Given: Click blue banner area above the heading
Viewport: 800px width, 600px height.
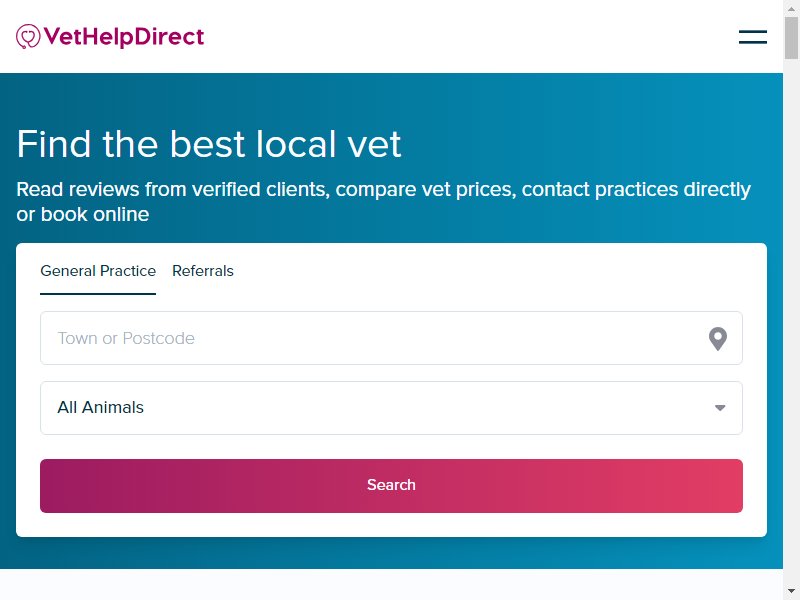Looking at the screenshot, I should point(391,97).
